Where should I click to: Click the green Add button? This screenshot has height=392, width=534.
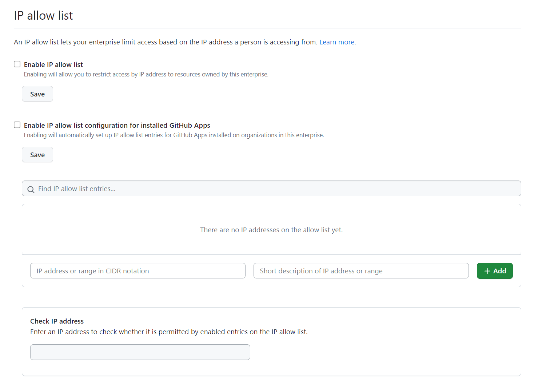(x=495, y=271)
